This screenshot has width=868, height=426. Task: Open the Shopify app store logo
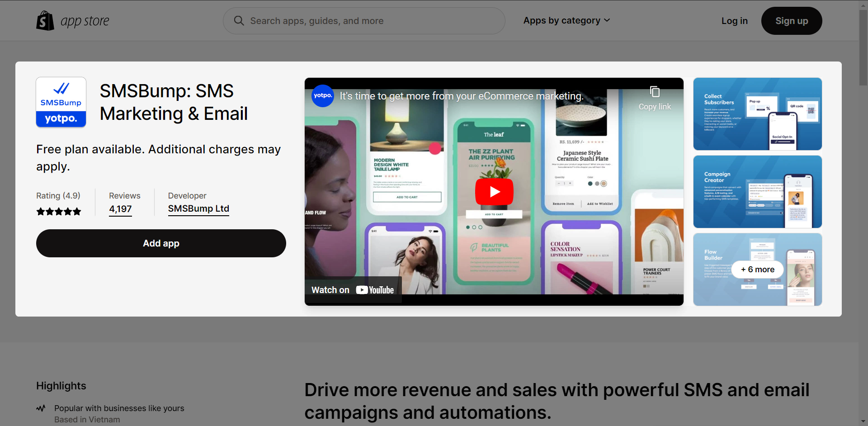(73, 21)
